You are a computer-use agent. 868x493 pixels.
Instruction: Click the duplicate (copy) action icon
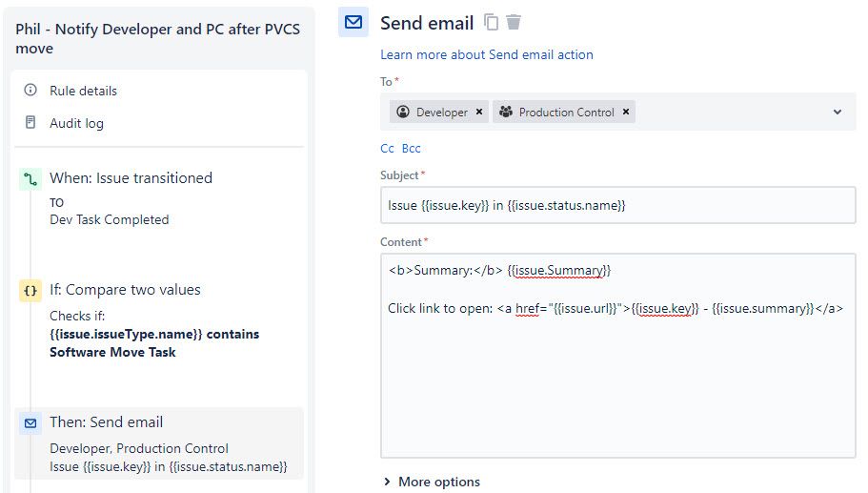[492, 22]
